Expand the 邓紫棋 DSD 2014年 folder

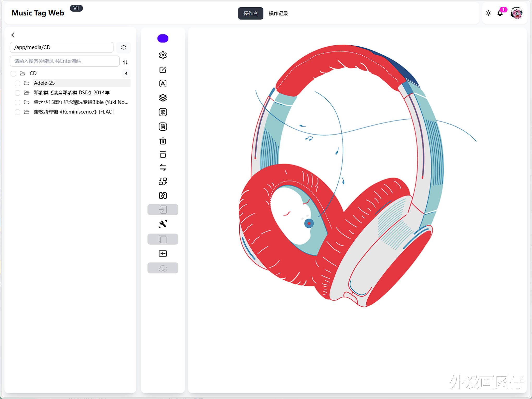click(x=71, y=93)
